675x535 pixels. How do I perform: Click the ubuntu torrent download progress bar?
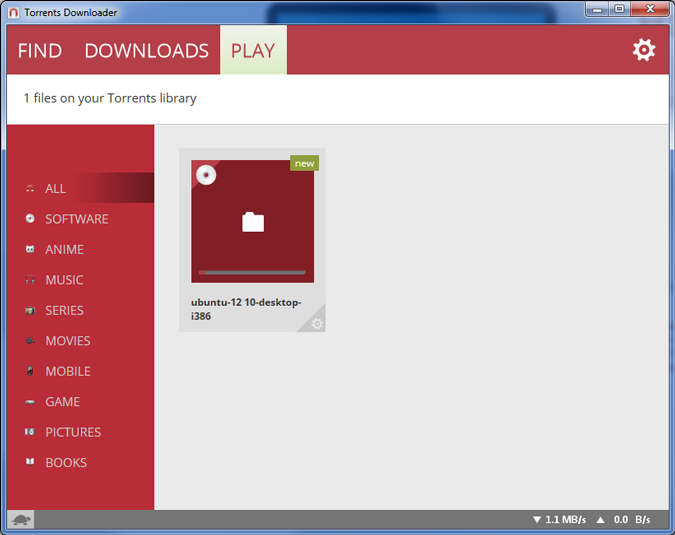pyautogui.click(x=252, y=272)
